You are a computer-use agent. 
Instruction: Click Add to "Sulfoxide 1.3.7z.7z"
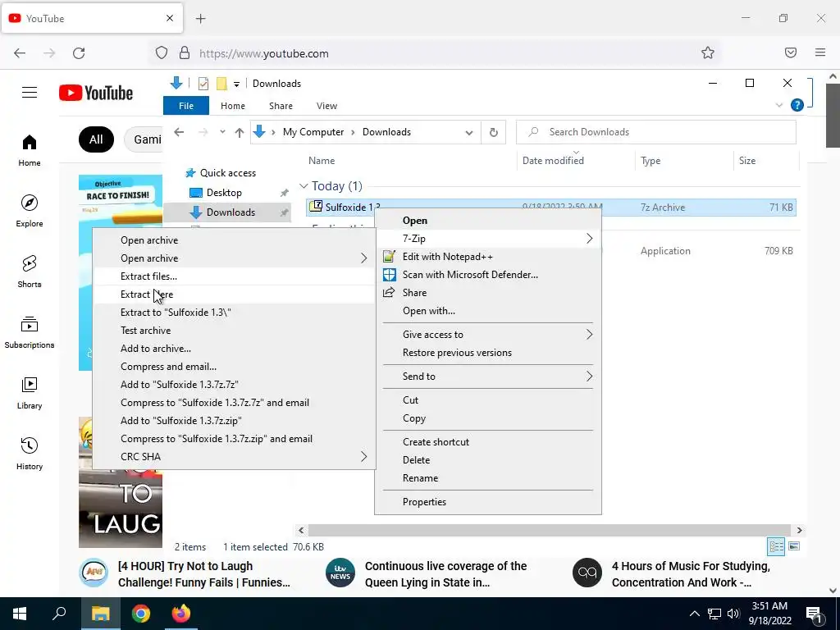(x=234, y=385)
